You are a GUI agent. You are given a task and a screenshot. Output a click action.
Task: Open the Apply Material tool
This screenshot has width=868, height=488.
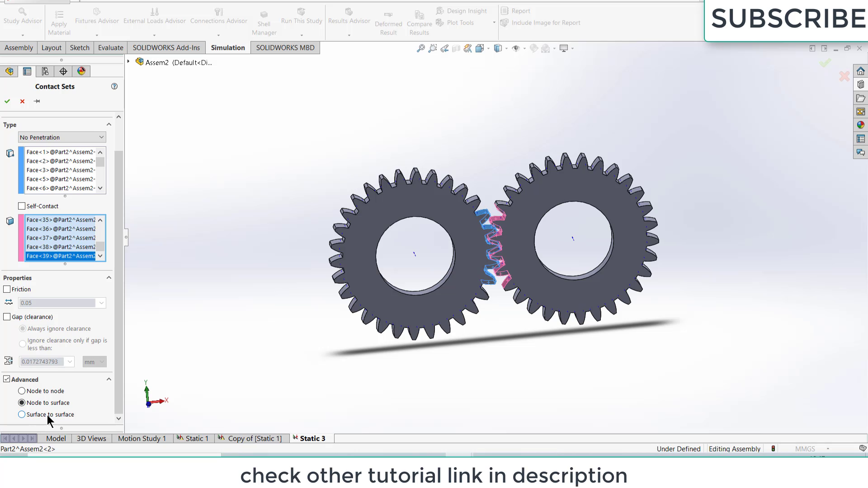(58, 20)
